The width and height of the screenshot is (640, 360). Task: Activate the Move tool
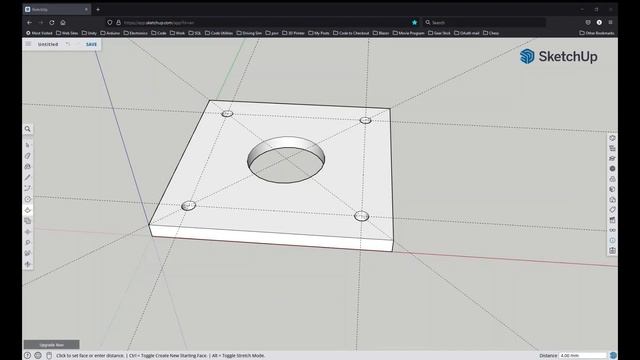[28, 232]
